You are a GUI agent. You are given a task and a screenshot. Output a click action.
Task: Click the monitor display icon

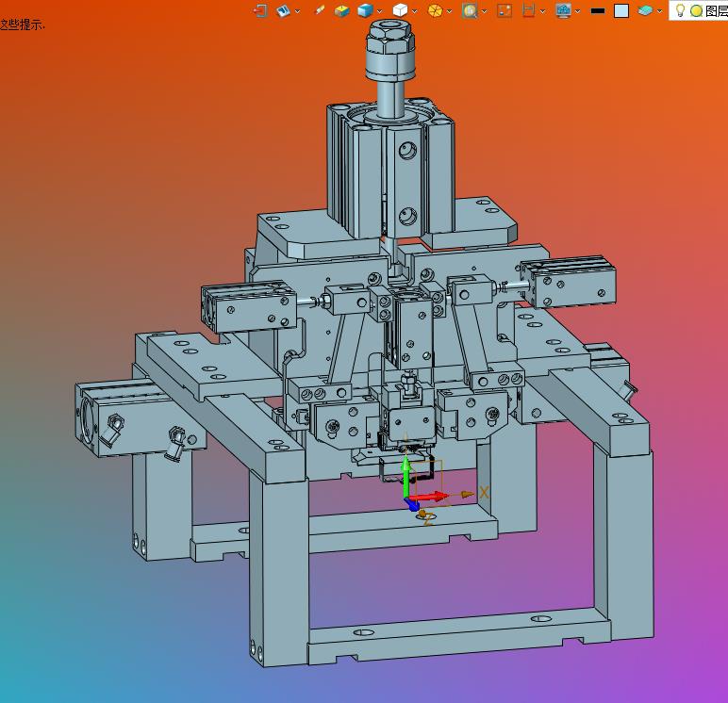click(563, 10)
